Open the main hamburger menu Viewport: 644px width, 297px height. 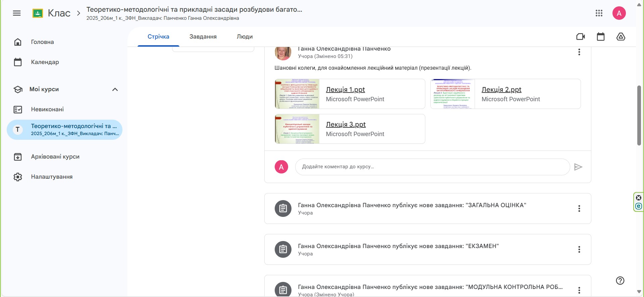17,13
